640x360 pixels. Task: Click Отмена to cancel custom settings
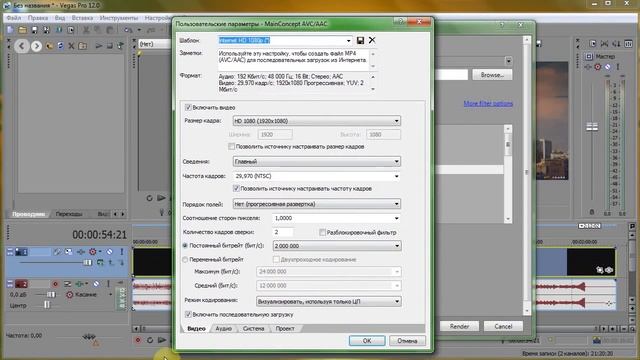[x=407, y=340]
